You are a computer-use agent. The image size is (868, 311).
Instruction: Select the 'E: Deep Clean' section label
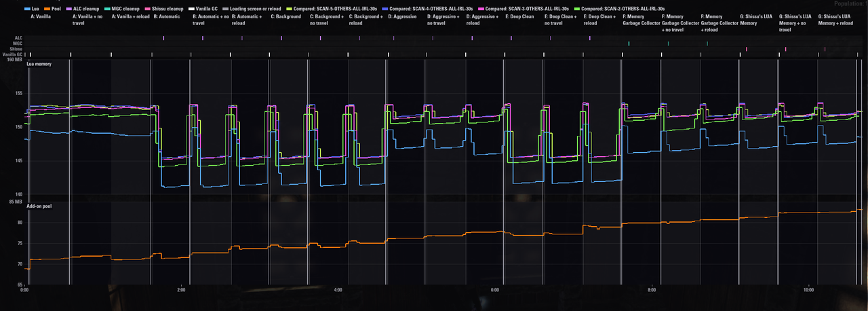click(520, 16)
